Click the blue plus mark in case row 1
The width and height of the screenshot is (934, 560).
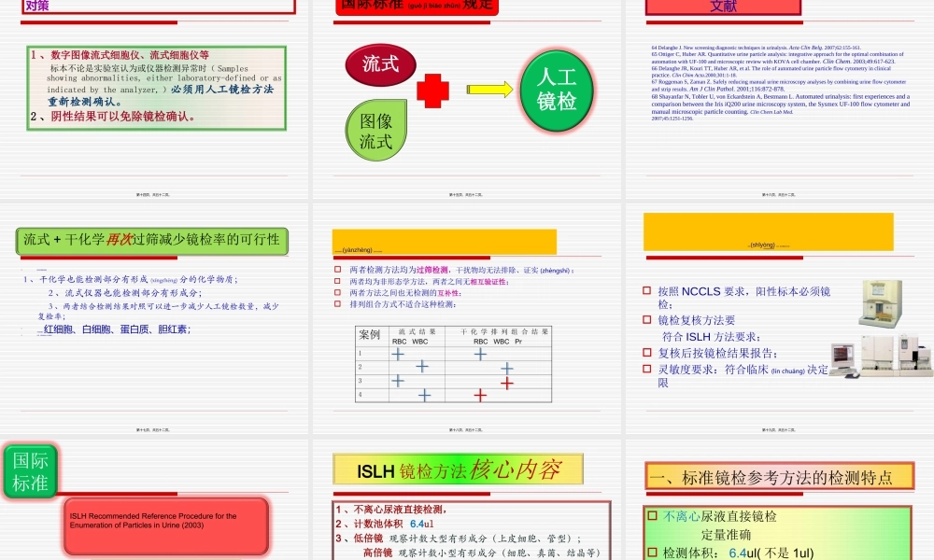(397, 354)
